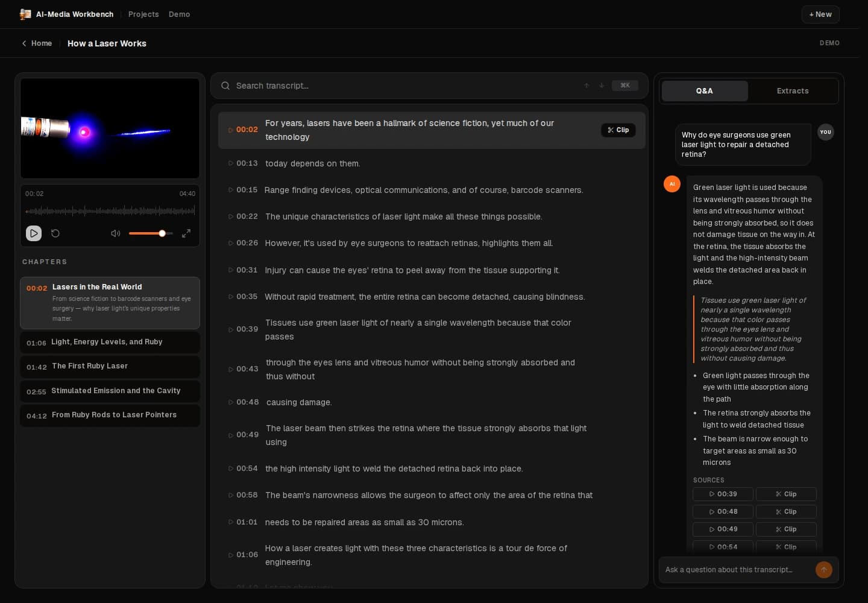Clip the 00:49 source
This screenshot has width=868, height=603.
click(x=786, y=529)
